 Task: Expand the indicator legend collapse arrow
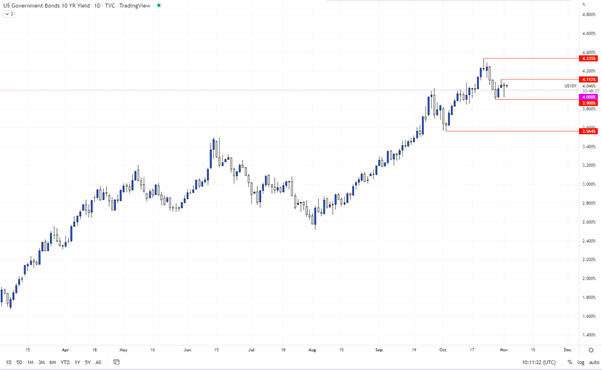[x=9, y=14]
